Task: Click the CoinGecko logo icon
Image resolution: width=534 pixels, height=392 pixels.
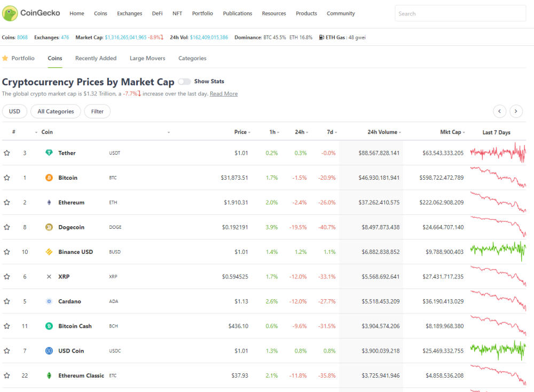Action: [10, 13]
